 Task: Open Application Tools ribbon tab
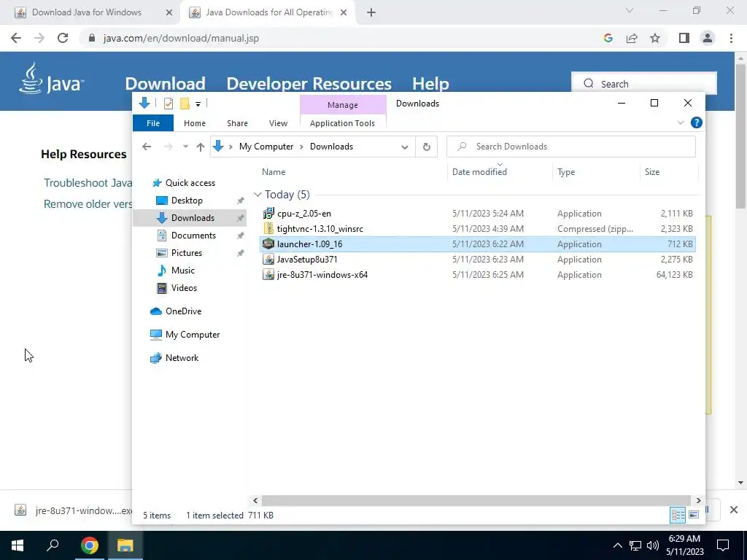(x=342, y=123)
